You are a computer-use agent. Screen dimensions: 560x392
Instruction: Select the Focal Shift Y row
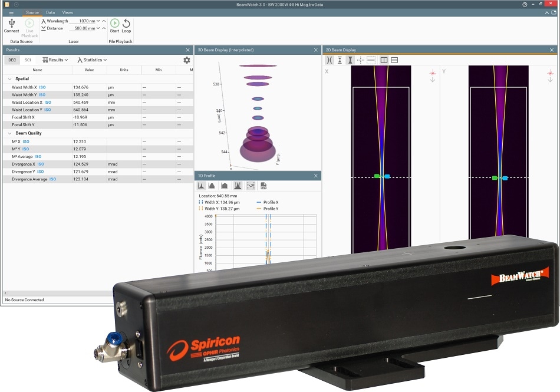[x=98, y=124]
